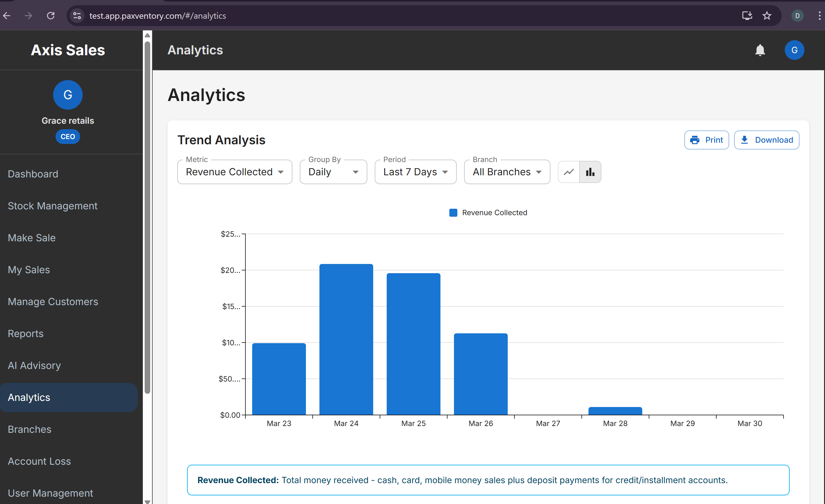This screenshot has height=504, width=825.
Task: Click browser back arrow
Action: click(x=7, y=16)
